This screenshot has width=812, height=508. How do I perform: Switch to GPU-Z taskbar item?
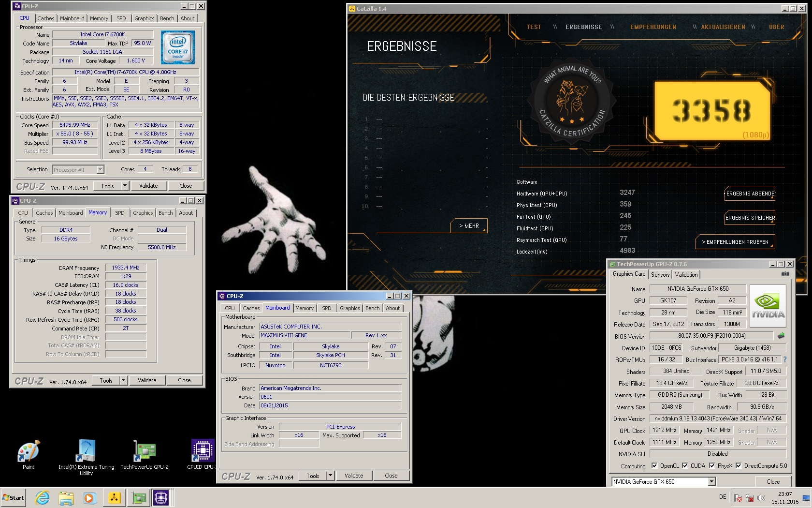[139, 497]
